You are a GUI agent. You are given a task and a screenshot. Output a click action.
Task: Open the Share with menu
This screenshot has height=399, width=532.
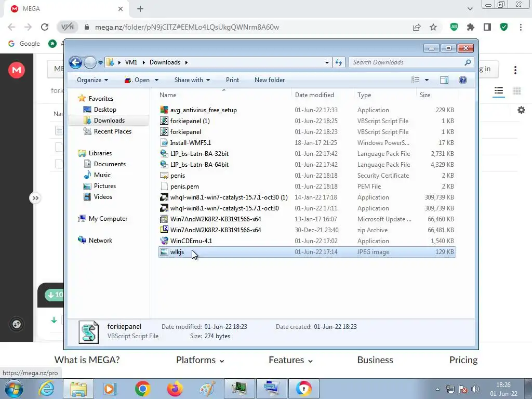pyautogui.click(x=192, y=80)
